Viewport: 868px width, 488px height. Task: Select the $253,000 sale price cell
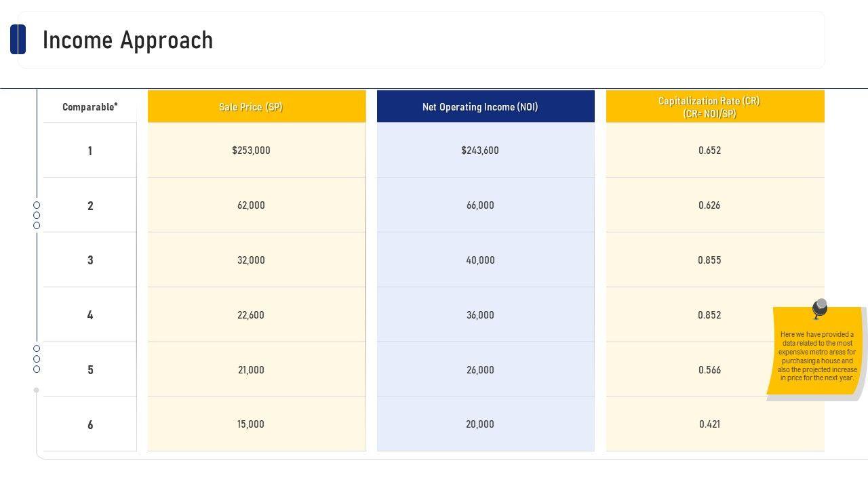tap(251, 150)
